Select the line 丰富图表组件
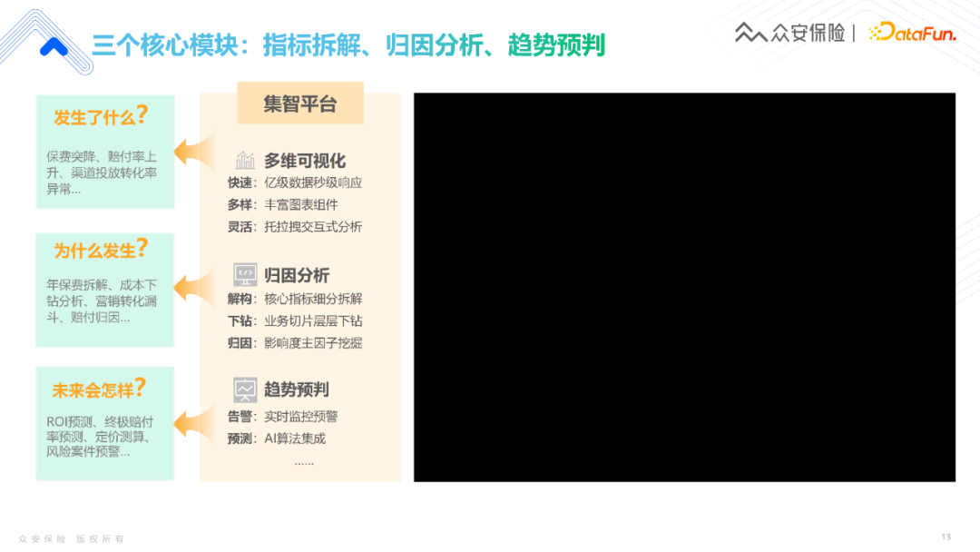This screenshot has height=552, width=980. [300, 204]
